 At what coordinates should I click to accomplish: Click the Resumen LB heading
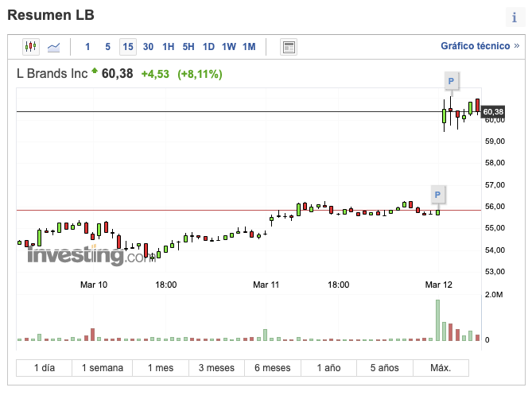[51, 15]
